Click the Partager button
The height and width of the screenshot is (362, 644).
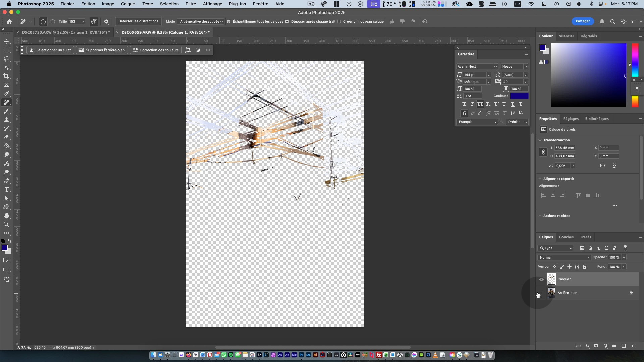pos(582,21)
